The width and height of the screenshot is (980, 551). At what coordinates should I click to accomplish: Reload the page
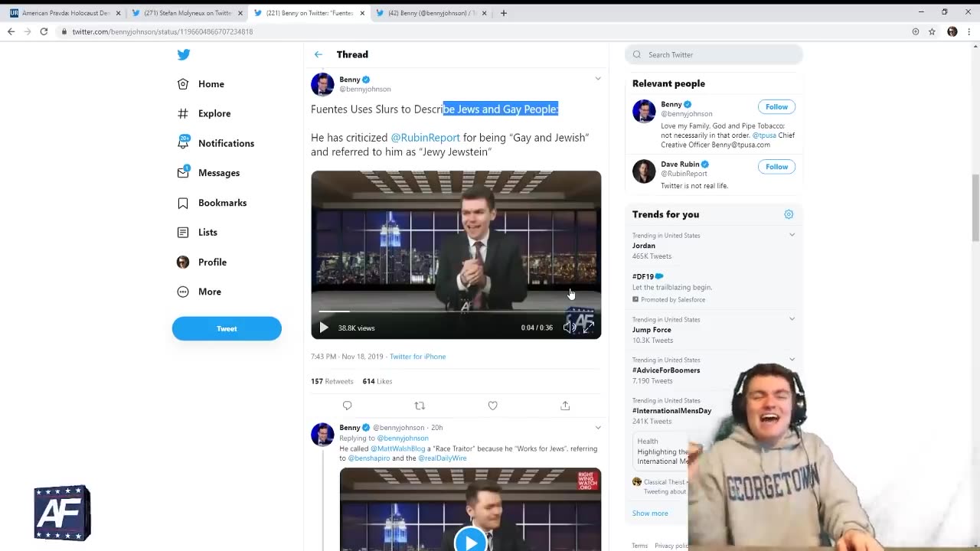[44, 31]
